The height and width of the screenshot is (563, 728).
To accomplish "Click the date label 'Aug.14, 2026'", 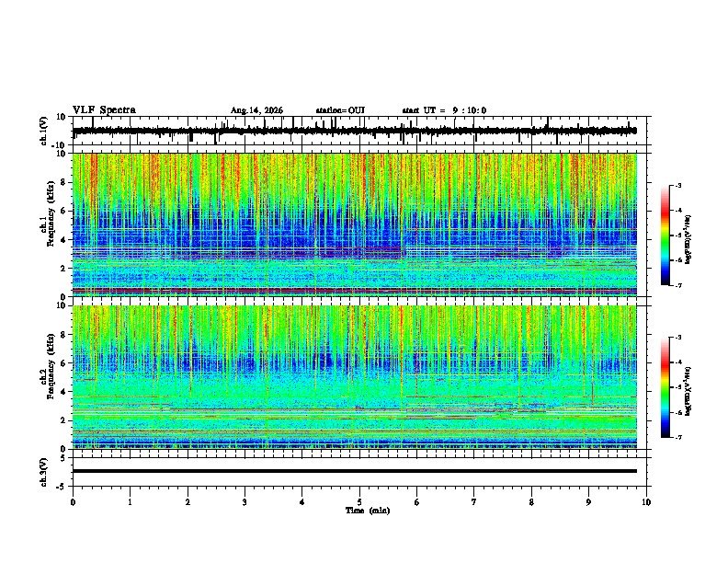I will pyautogui.click(x=256, y=110).
